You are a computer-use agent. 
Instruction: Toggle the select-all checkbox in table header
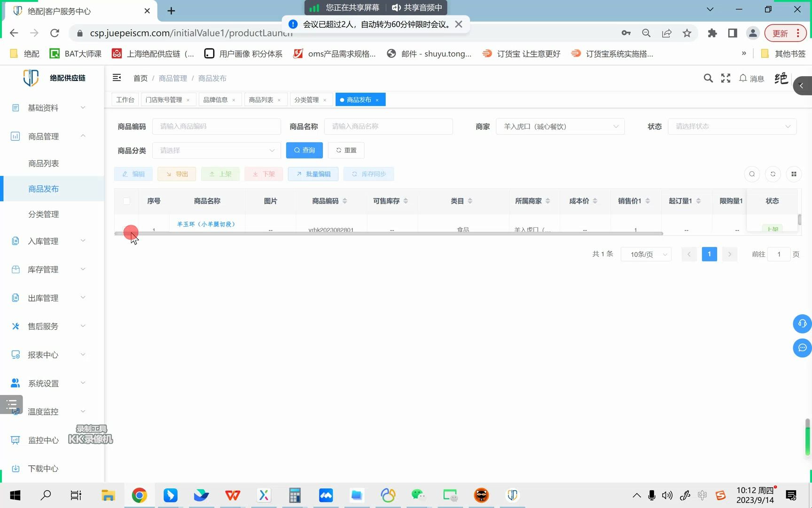(x=126, y=201)
